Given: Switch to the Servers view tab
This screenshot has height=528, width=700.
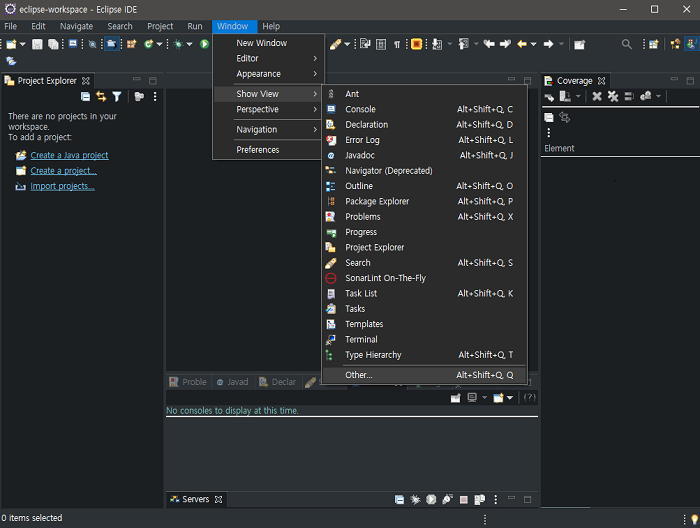Looking at the screenshot, I should click(195, 499).
